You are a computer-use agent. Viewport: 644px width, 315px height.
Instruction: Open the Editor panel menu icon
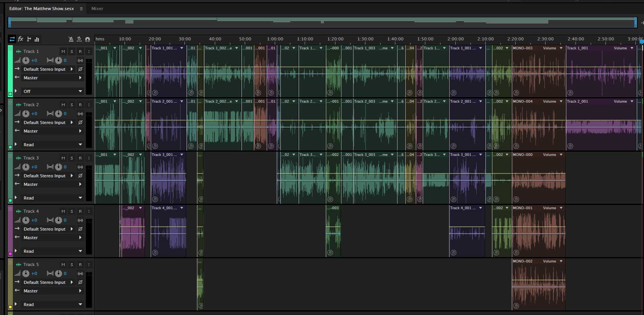pyautogui.click(x=81, y=9)
